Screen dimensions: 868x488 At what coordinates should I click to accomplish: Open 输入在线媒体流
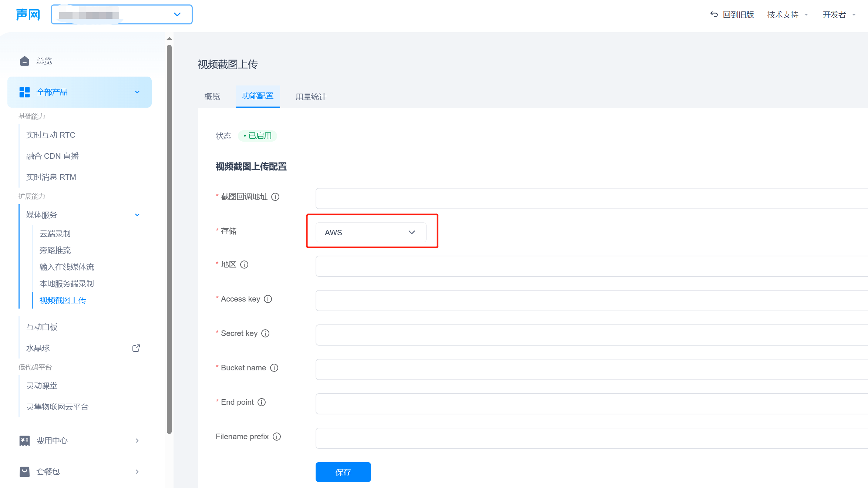67,267
